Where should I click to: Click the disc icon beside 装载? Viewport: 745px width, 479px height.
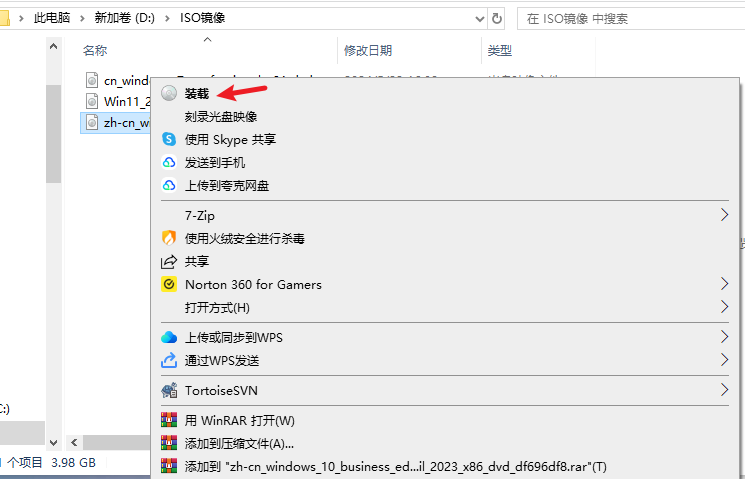coord(169,93)
